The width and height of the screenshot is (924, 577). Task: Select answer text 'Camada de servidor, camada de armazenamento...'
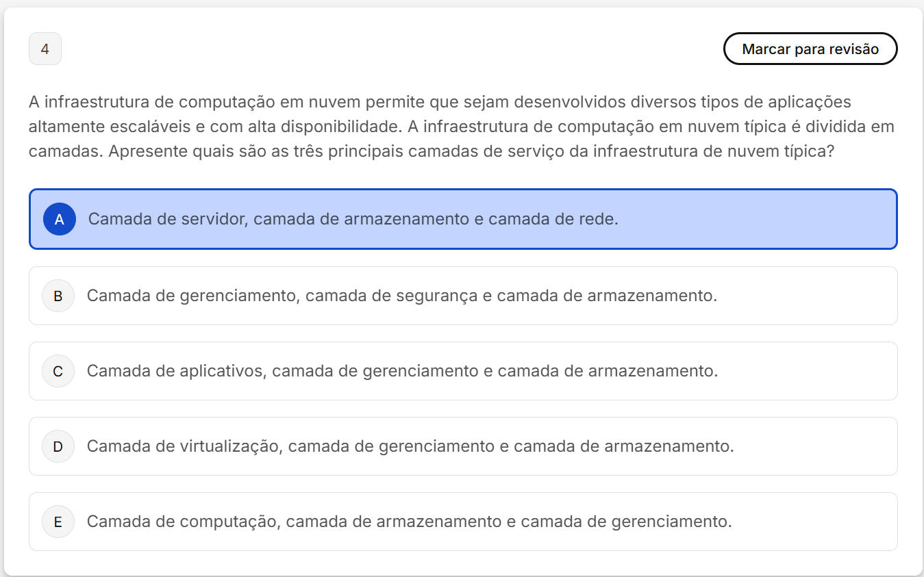coord(353,219)
